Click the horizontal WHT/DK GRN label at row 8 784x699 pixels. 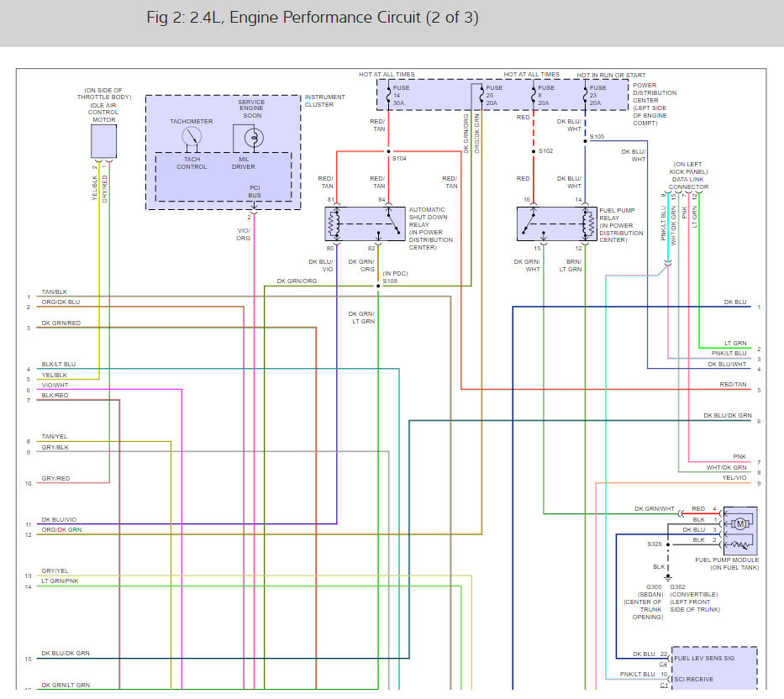pos(726,467)
